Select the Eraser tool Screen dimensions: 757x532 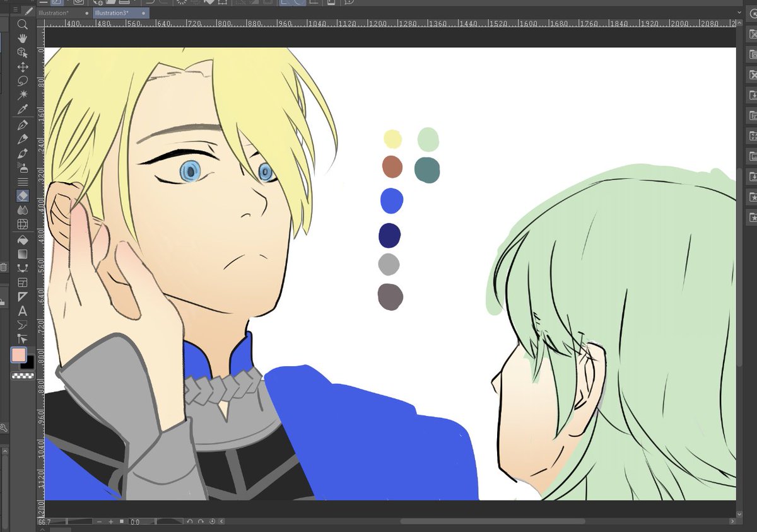coord(23,196)
